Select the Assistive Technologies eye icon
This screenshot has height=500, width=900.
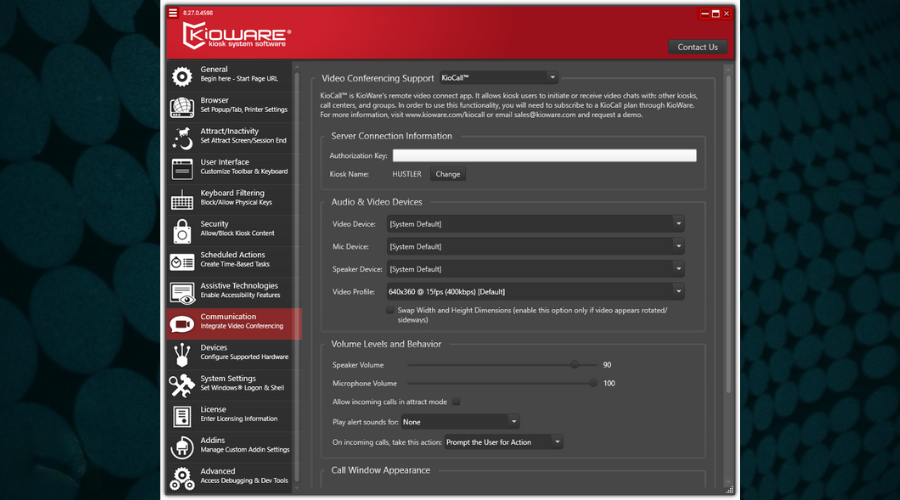click(182, 293)
